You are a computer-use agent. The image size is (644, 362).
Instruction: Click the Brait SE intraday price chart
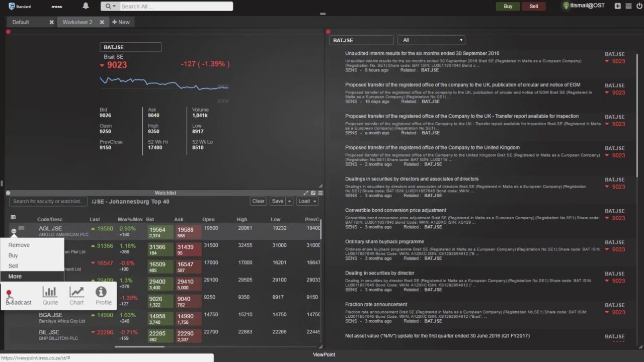click(164, 83)
